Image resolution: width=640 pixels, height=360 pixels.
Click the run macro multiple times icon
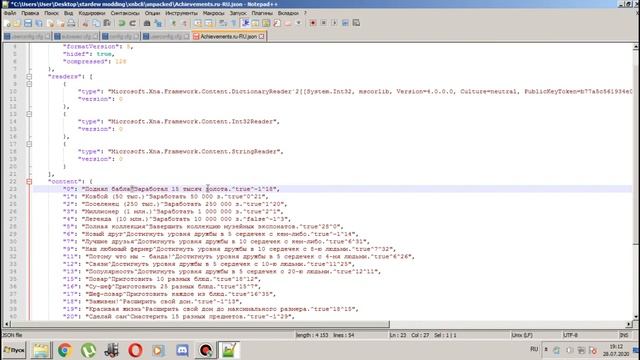[x=345, y=23]
